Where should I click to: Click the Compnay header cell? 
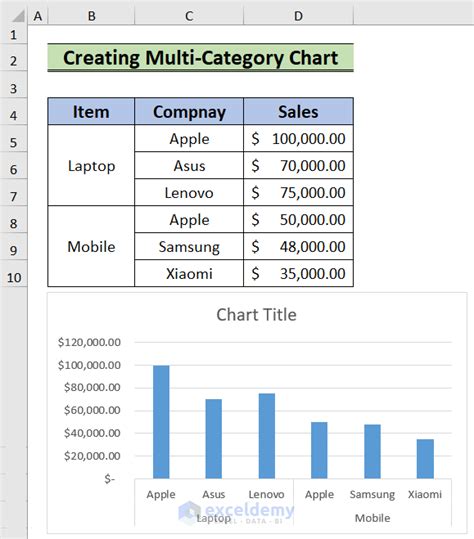189,112
